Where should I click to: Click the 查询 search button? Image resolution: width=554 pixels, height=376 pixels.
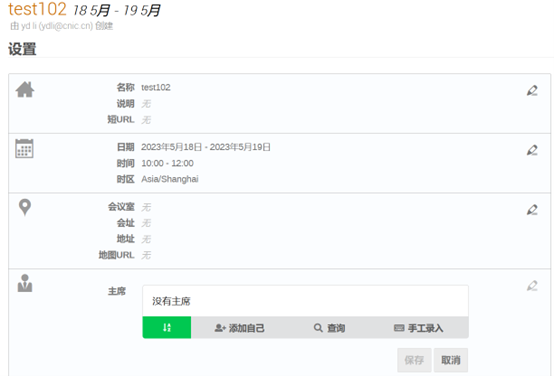click(x=329, y=328)
